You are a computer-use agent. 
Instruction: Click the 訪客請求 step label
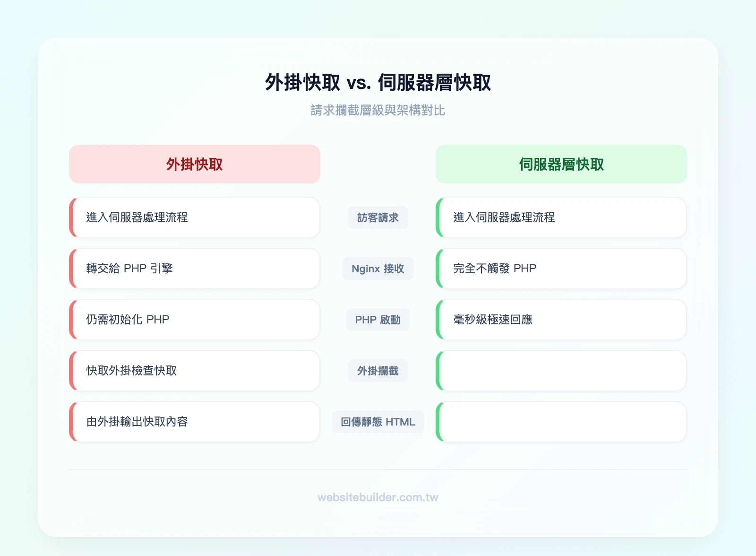tap(378, 217)
